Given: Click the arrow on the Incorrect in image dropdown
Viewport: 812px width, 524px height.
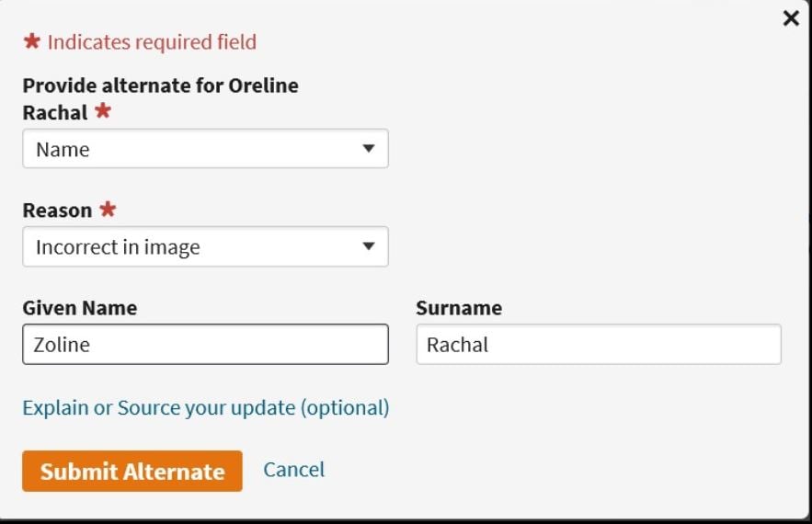Looking at the screenshot, I should (x=368, y=246).
